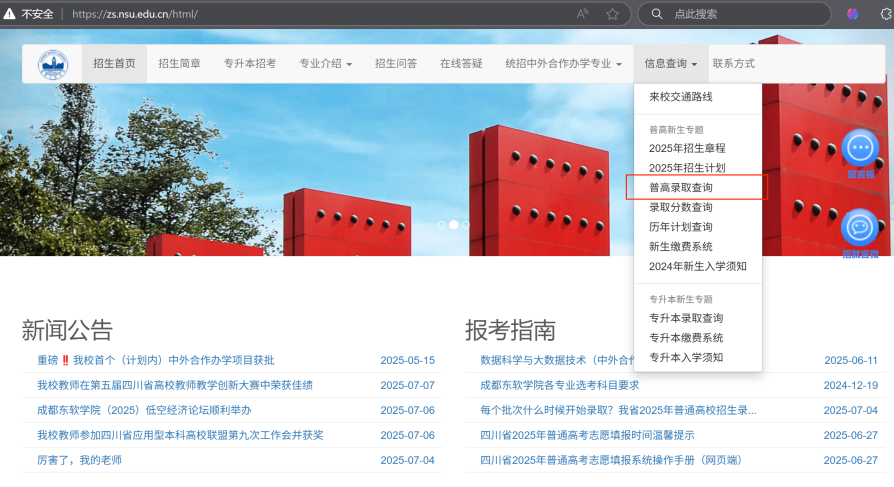
Task: Click the browser address bar URL
Action: click(135, 14)
